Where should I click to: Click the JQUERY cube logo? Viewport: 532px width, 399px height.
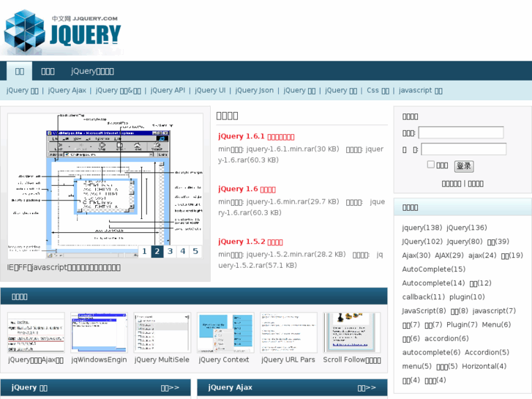pos(62,32)
